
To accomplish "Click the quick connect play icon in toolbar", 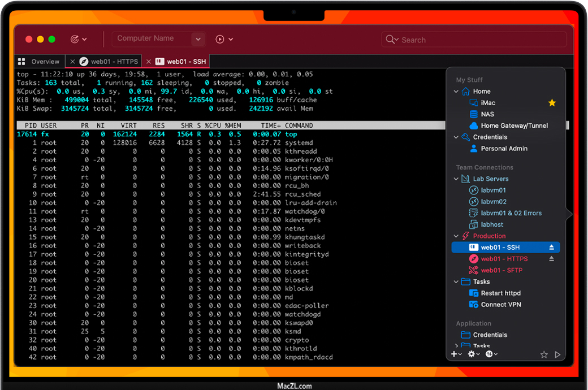I will [x=220, y=39].
